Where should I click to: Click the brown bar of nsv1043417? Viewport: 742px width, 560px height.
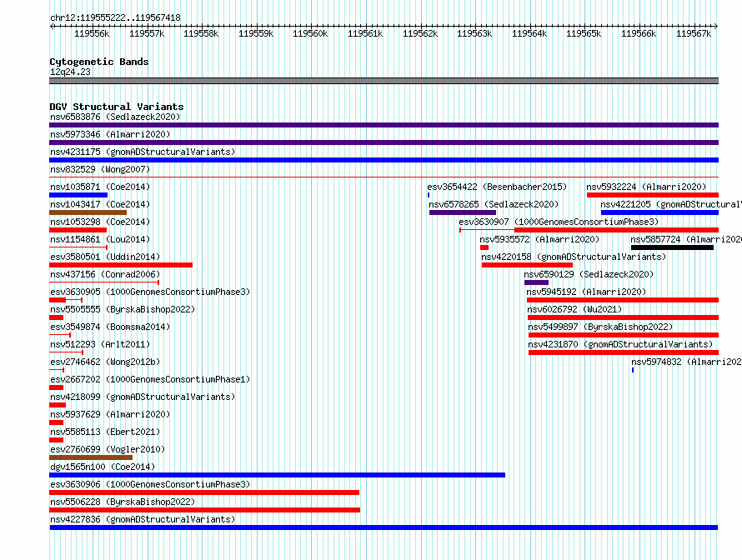[88, 212]
